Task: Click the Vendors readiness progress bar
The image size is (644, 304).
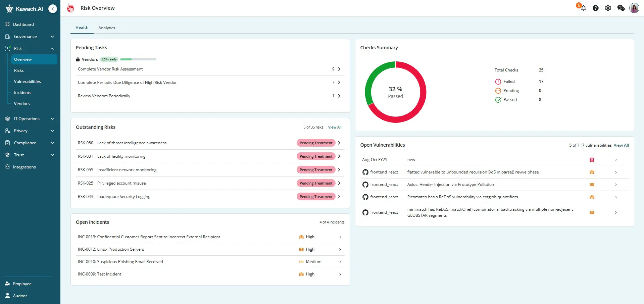Action: point(138,59)
